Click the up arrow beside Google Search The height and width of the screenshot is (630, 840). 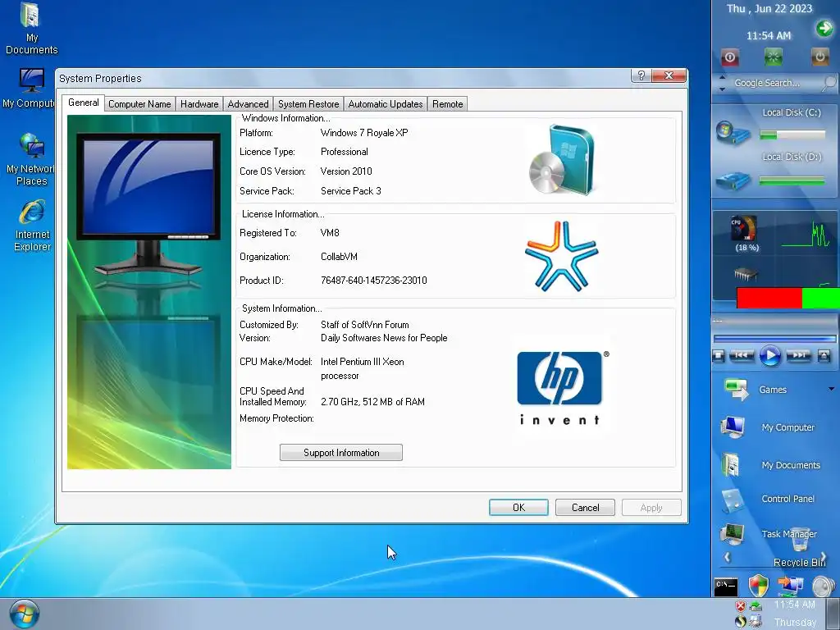(x=722, y=78)
